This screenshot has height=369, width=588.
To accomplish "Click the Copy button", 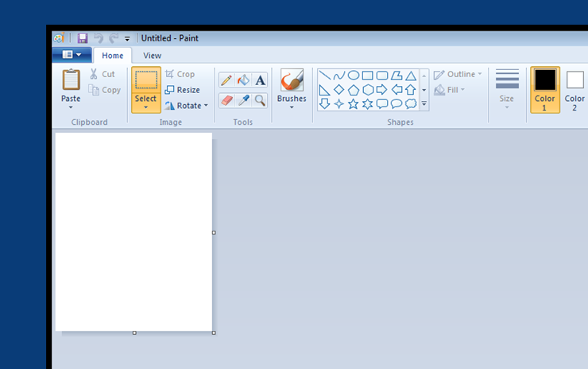I will pos(105,90).
